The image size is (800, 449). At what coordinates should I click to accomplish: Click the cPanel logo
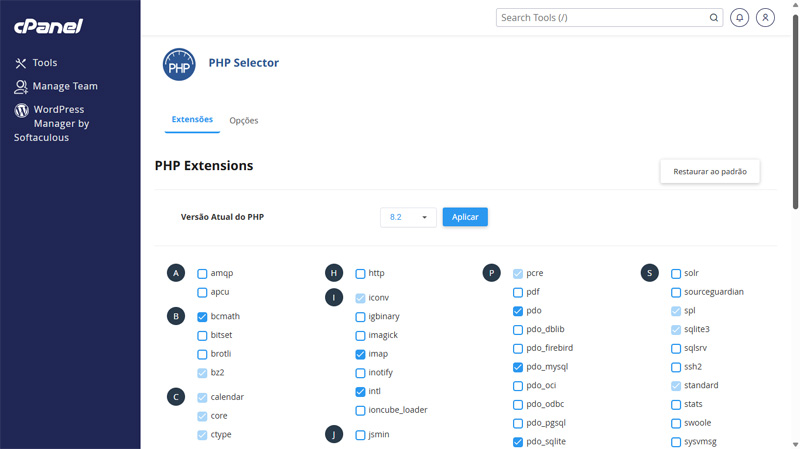click(x=48, y=26)
